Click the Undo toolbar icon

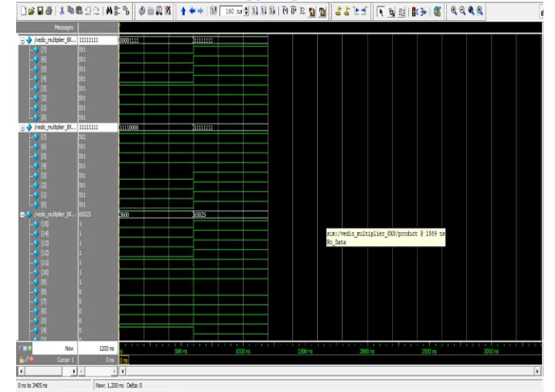point(88,11)
